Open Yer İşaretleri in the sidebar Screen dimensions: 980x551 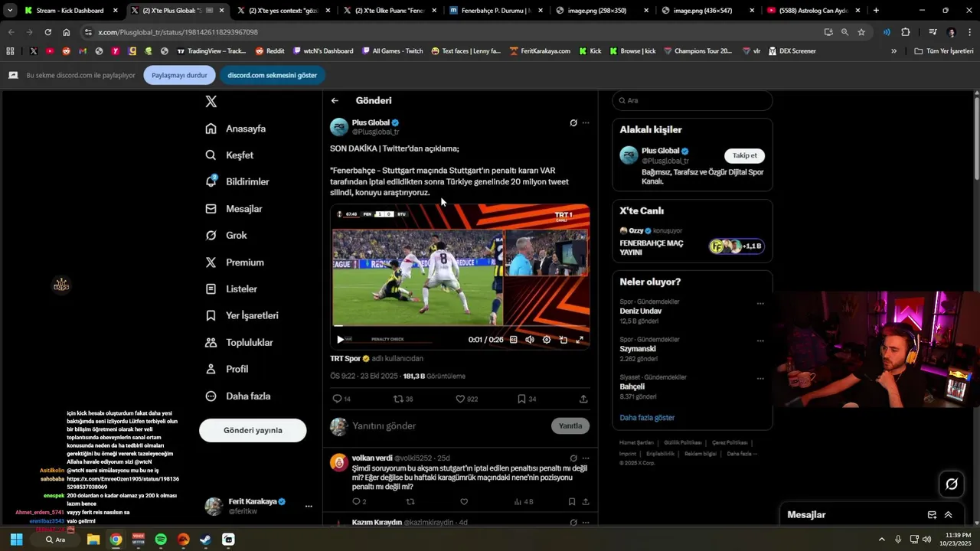[242, 315]
